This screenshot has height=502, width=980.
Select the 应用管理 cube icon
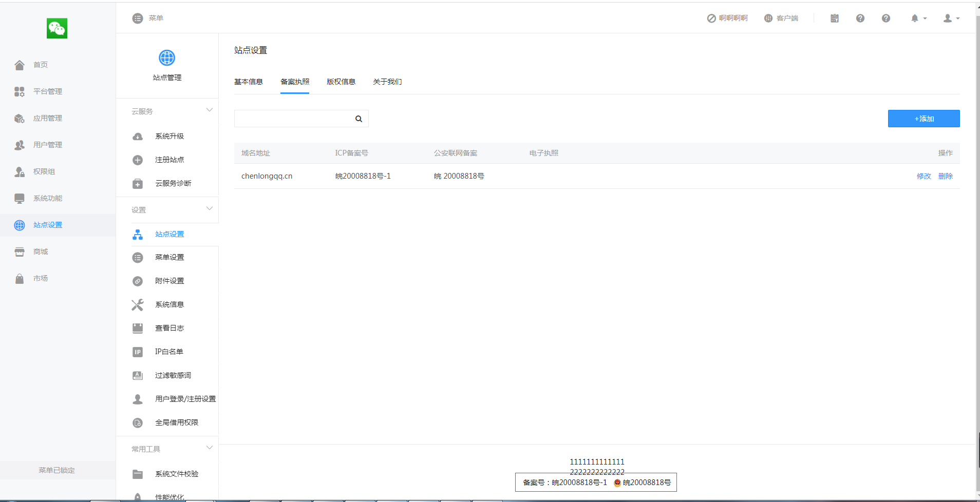[20, 118]
